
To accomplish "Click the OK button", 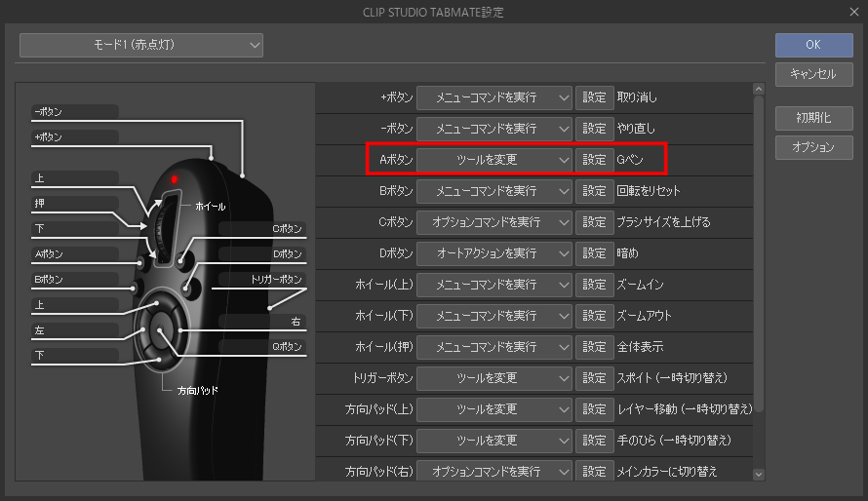I will pos(813,45).
